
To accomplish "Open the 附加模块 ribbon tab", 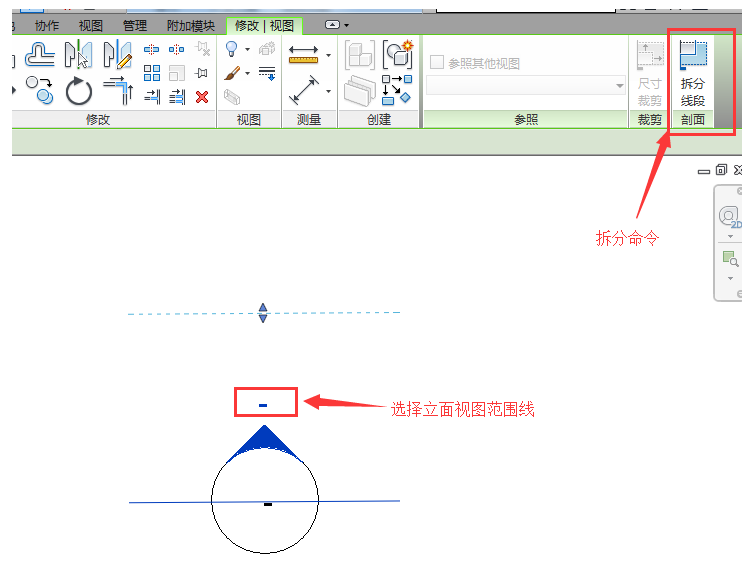I will coord(190,26).
